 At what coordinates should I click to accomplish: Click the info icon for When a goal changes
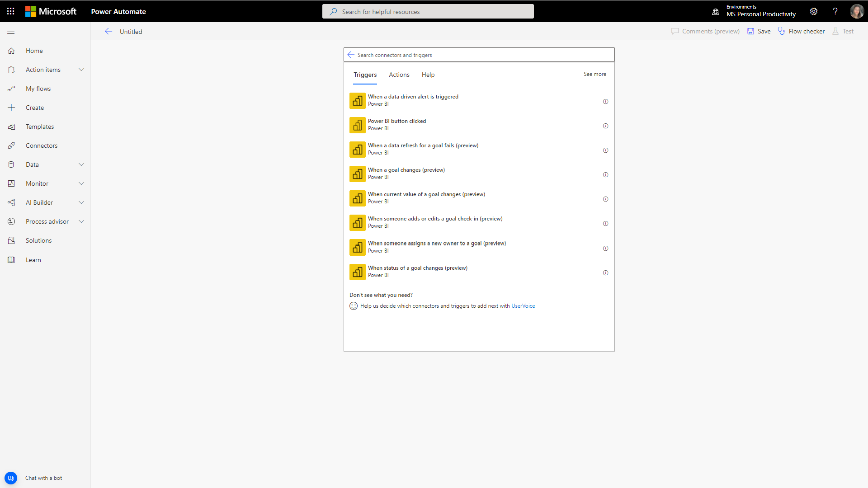point(605,174)
